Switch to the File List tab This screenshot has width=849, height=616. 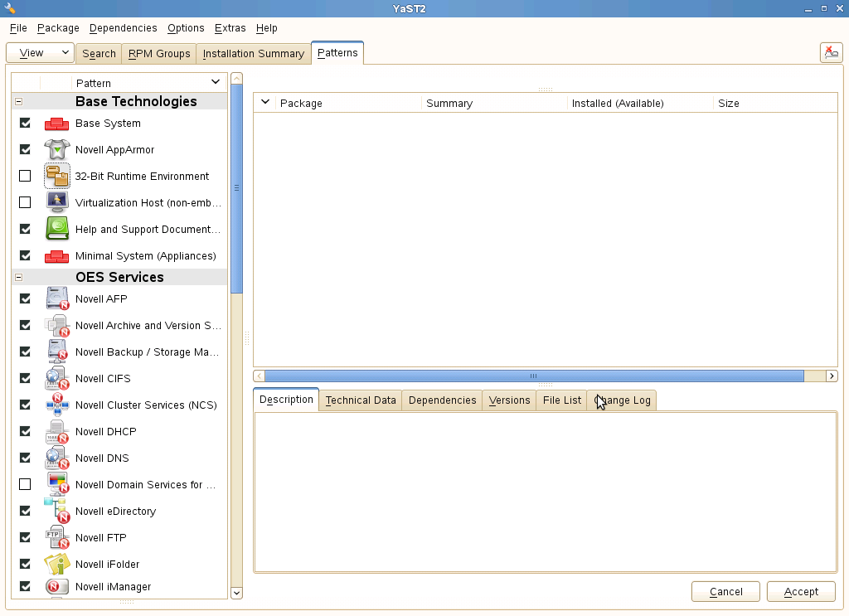tap(561, 400)
